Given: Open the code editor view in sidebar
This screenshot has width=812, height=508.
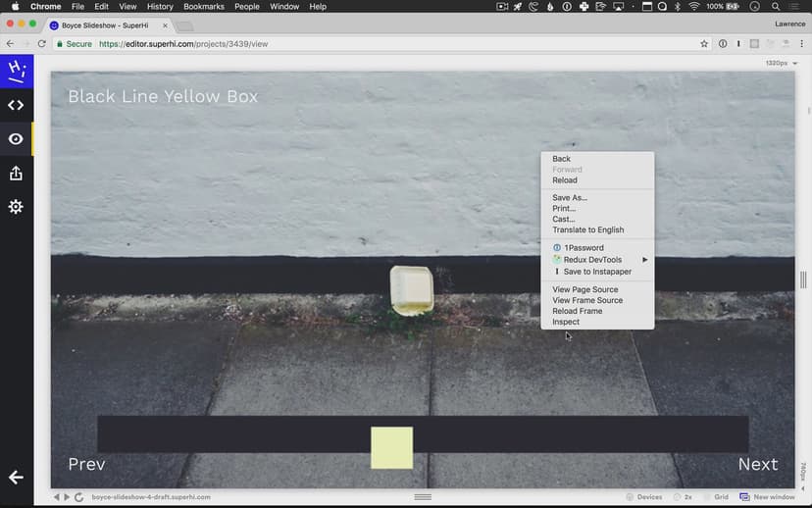Looking at the screenshot, I should tap(16, 105).
